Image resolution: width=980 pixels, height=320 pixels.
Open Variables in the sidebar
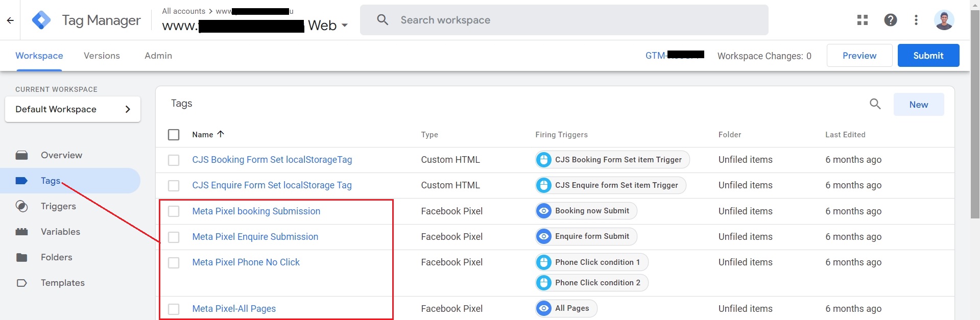(60, 232)
